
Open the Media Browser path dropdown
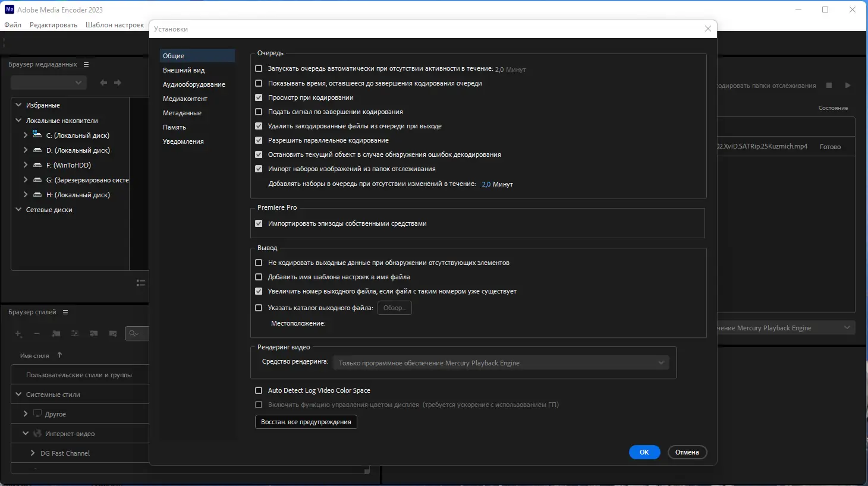(x=49, y=83)
